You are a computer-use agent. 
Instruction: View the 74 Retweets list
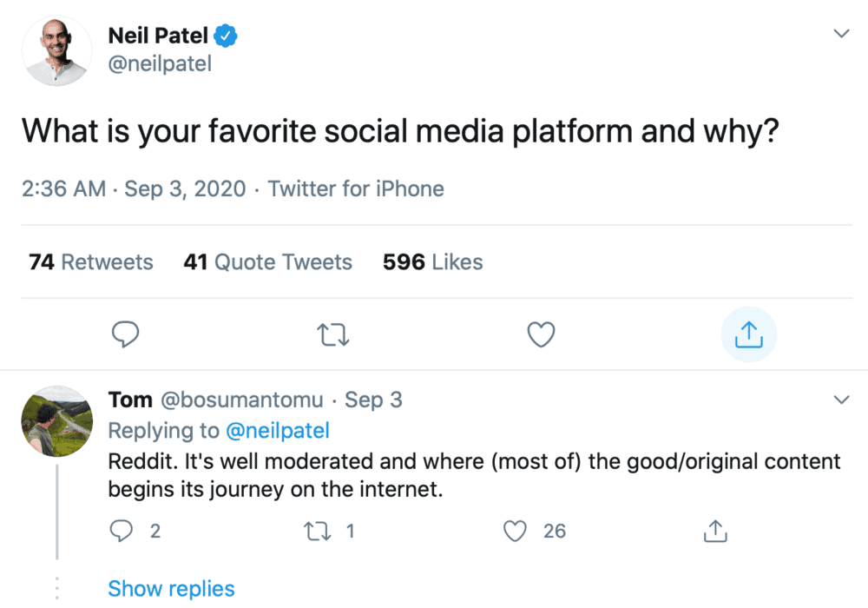click(x=89, y=261)
